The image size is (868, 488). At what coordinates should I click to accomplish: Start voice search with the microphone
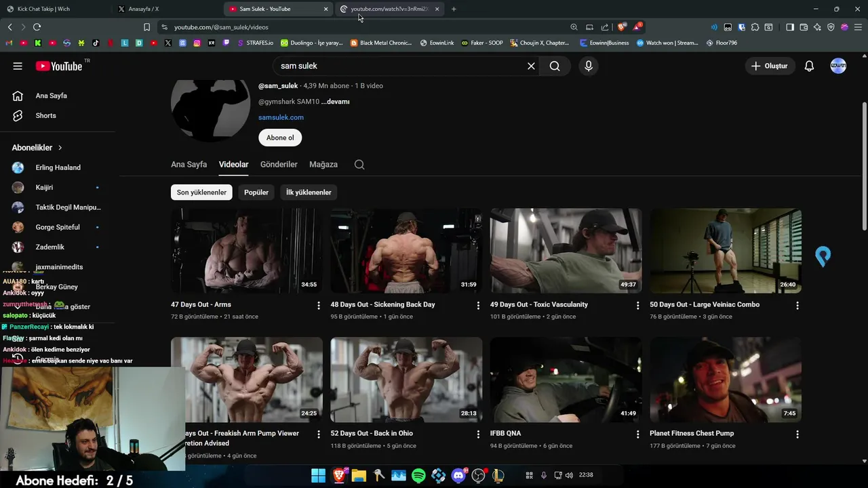pos(589,66)
